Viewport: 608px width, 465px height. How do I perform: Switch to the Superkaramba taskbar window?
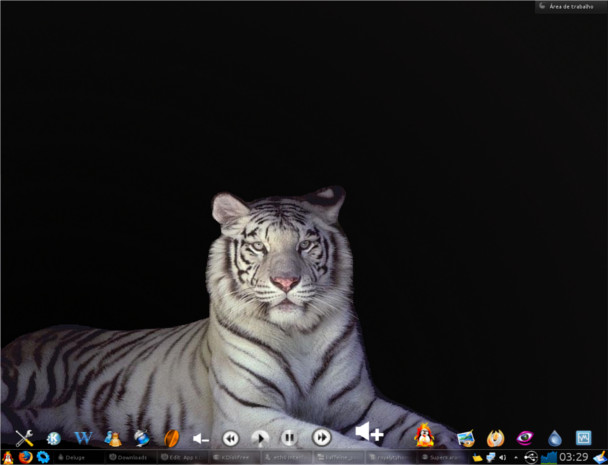pos(442,458)
